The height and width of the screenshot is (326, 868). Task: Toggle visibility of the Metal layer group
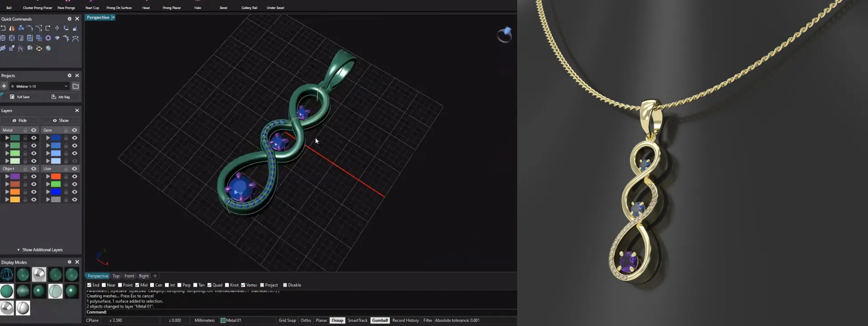[x=33, y=130]
